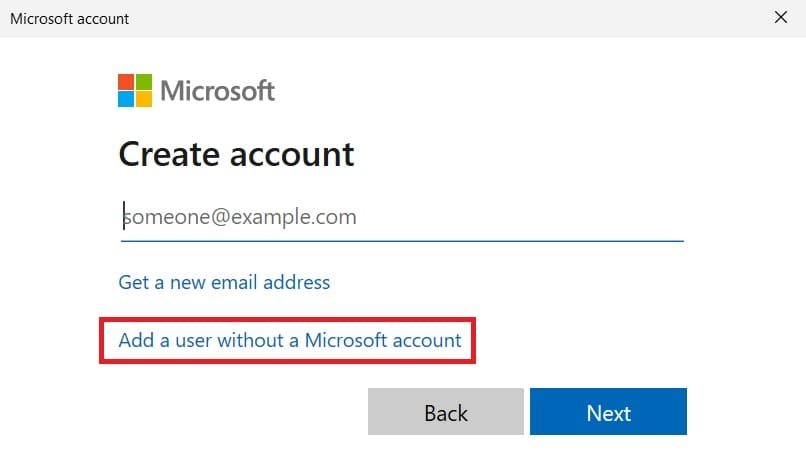Click the red square in Microsoft logo

pyautogui.click(x=127, y=81)
